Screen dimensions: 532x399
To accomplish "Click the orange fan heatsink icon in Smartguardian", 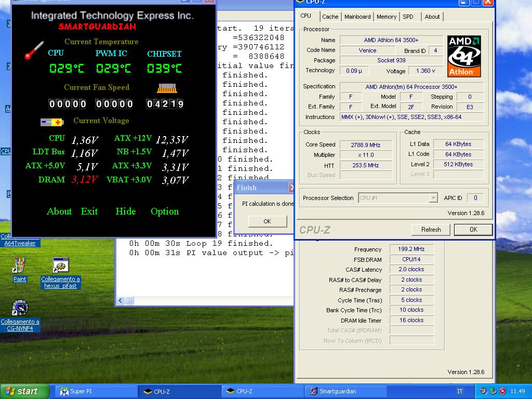I will (x=167, y=88).
